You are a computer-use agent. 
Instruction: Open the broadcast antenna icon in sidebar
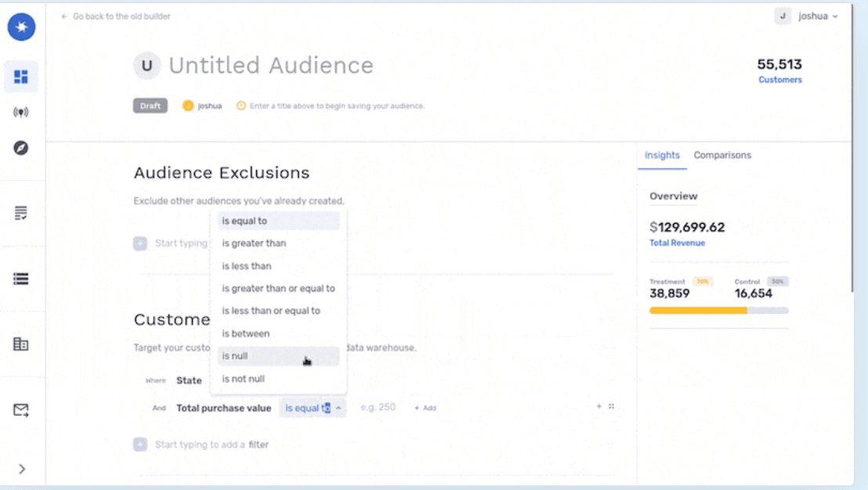point(21,111)
